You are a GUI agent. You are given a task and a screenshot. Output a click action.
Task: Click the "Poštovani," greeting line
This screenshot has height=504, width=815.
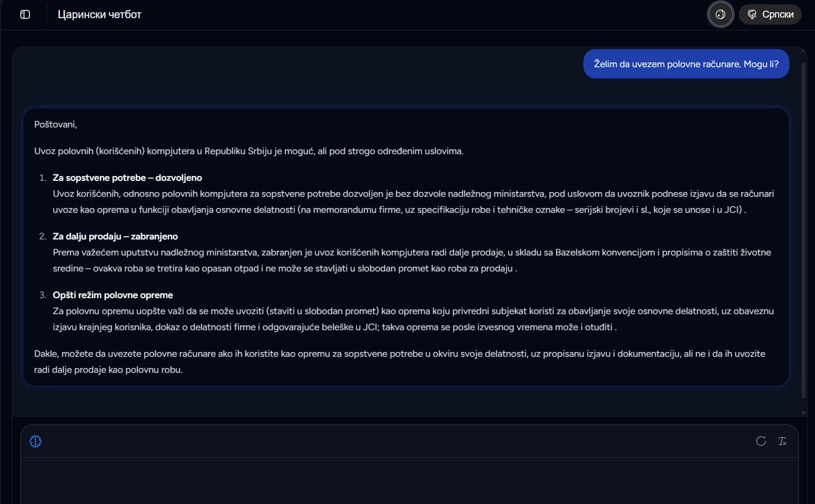(x=56, y=124)
